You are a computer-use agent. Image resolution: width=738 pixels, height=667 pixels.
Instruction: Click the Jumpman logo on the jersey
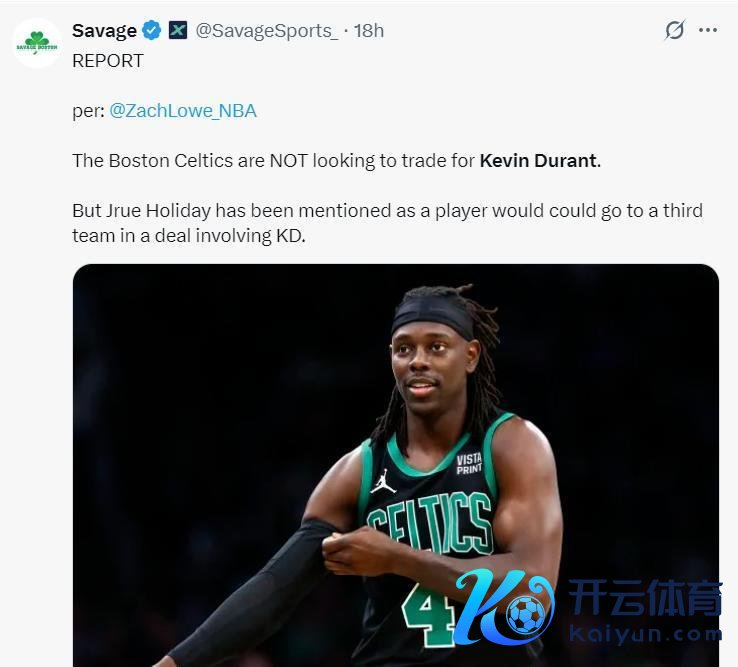coord(382,481)
